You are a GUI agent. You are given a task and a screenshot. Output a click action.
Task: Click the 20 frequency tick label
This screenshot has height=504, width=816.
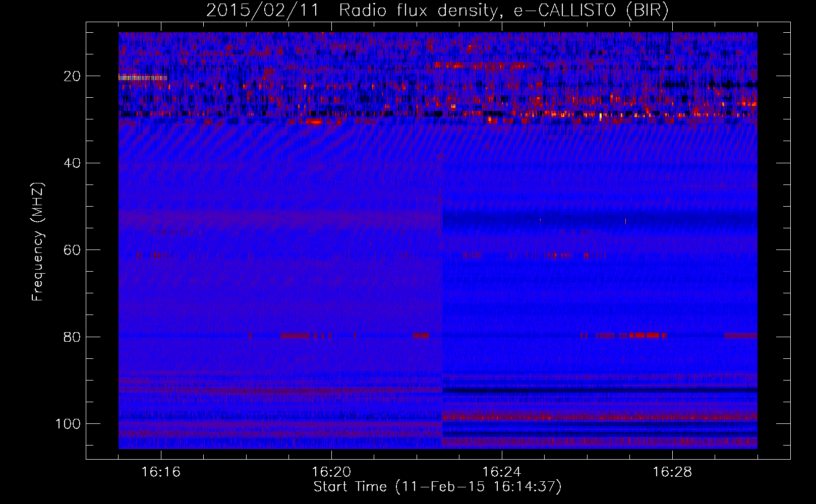point(73,76)
